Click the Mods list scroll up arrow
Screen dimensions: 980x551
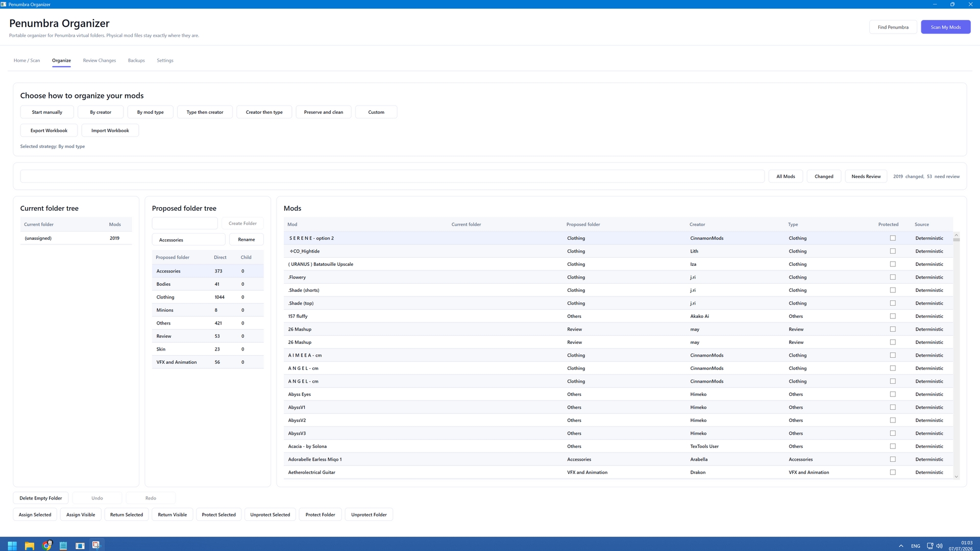pos(956,235)
